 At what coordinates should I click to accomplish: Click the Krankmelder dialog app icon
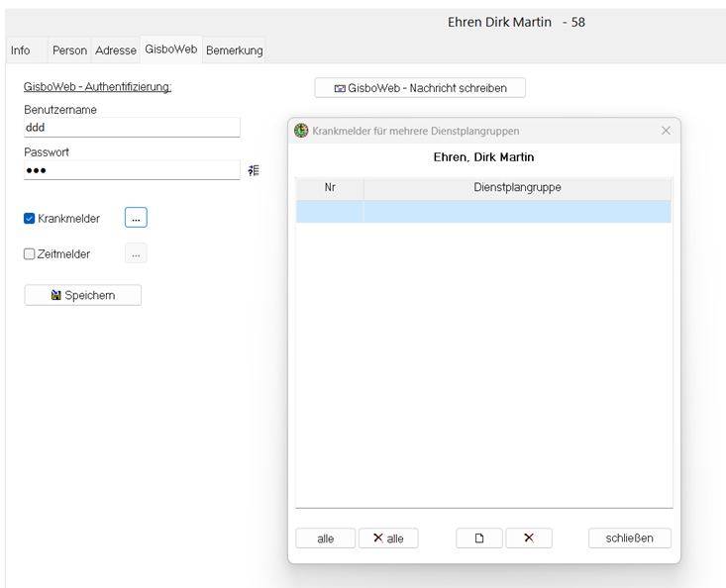(301, 131)
